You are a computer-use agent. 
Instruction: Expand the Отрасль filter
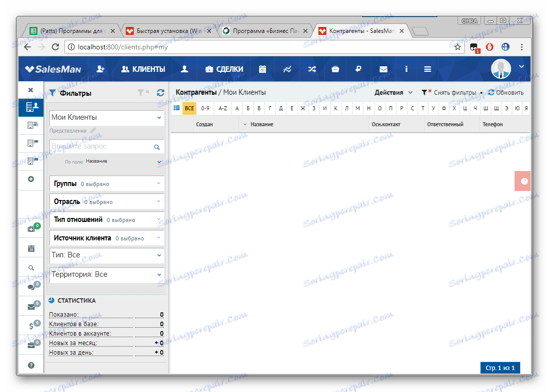click(107, 201)
